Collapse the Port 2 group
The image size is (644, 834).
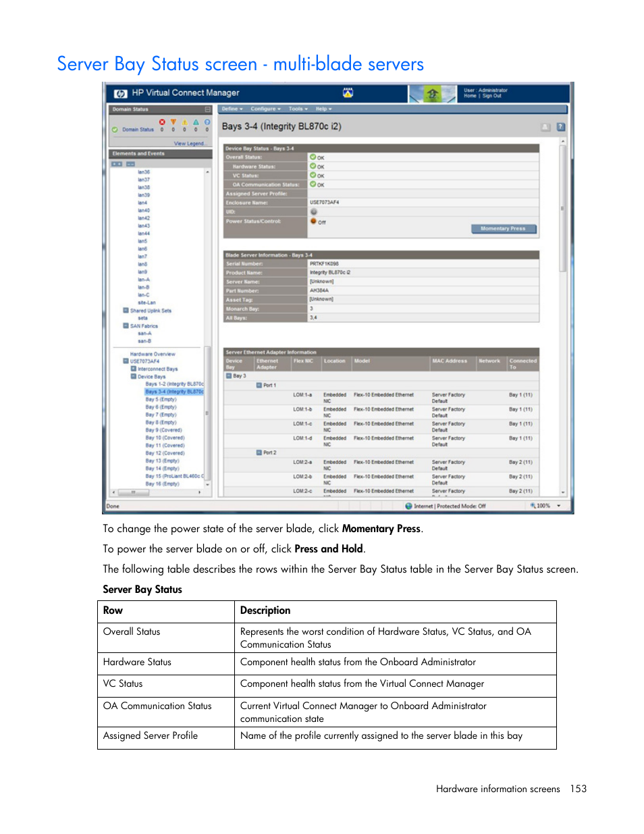pos(259,452)
